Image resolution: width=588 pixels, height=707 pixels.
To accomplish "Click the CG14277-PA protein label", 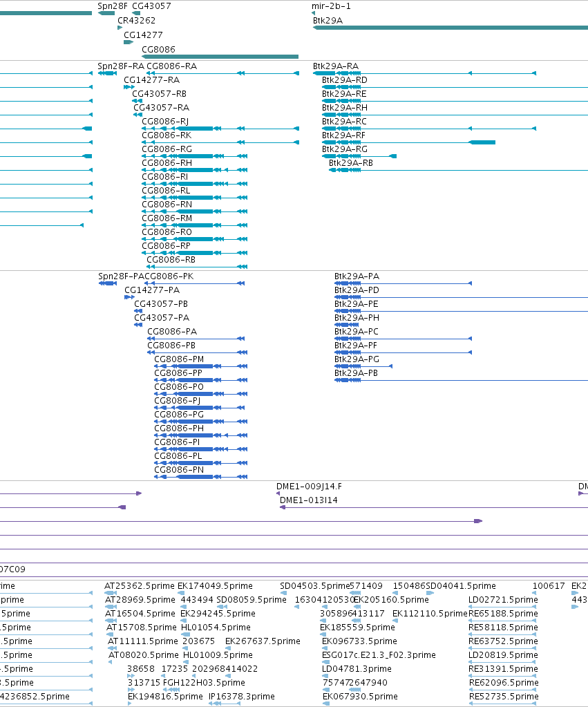I will pos(152,290).
